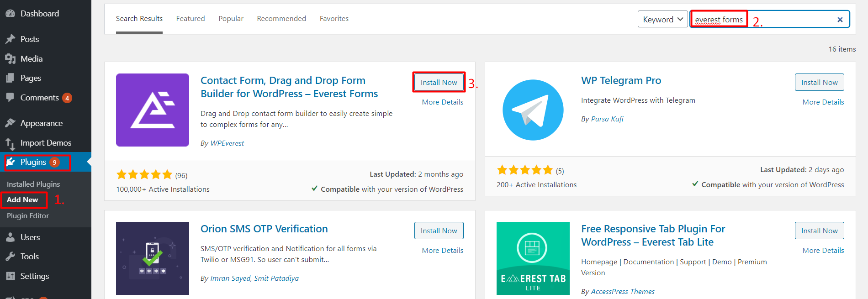
Task: Install Everest Tab Lite plugin
Action: pos(820,231)
